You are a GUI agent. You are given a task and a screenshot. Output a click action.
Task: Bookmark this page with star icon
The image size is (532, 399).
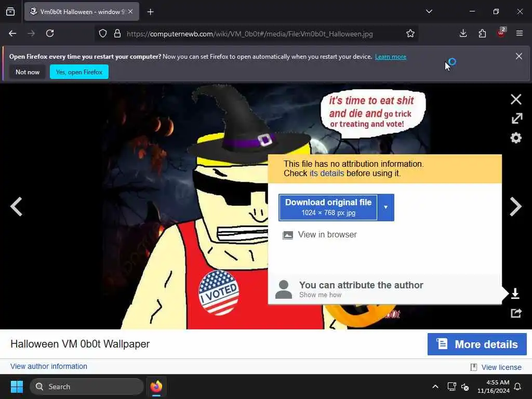point(410,34)
